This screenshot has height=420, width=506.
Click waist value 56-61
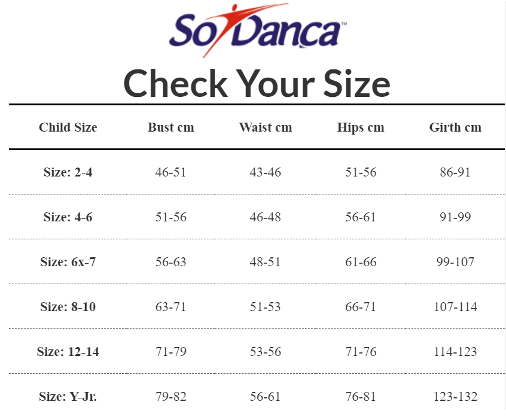tap(266, 397)
